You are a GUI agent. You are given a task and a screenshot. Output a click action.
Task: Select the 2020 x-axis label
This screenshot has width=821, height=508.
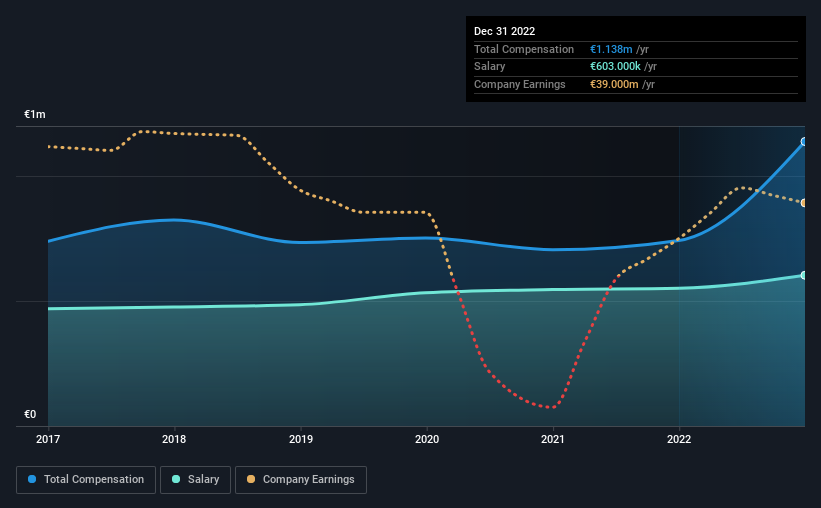427,439
